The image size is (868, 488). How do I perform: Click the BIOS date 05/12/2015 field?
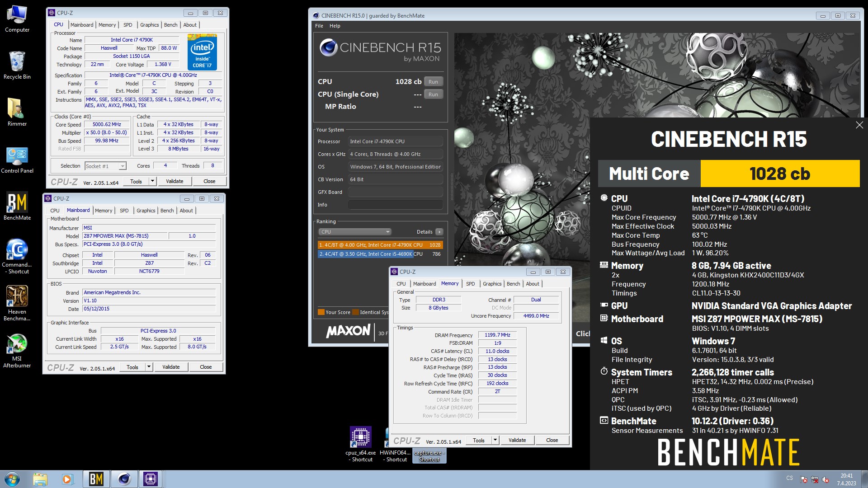coord(149,309)
